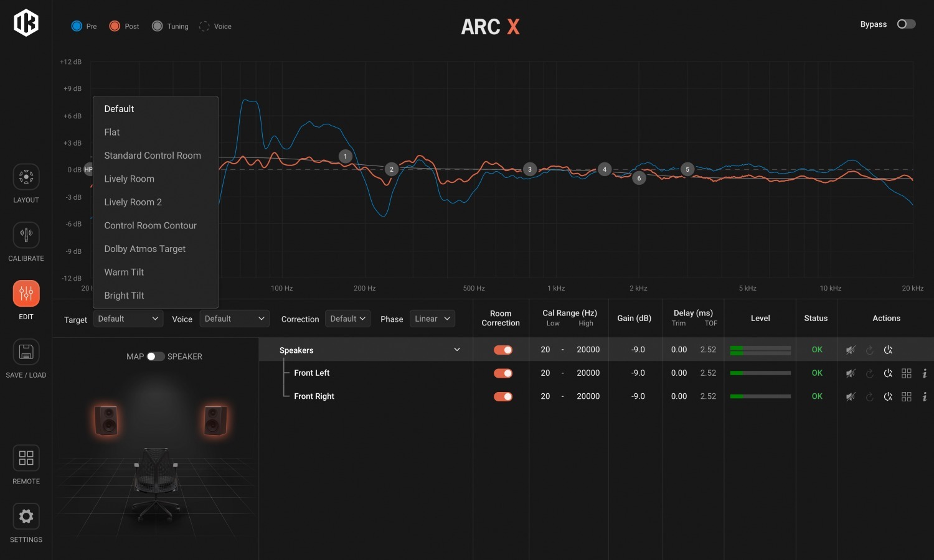Open the Layout page in sidebar
The height and width of the screenshot is (560, 934).
26,177
